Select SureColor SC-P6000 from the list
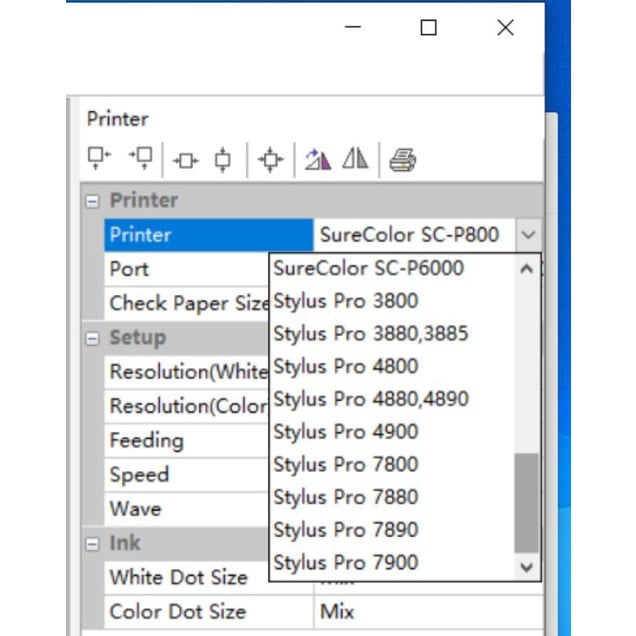This screenshot has height=636, width=636. 368,268
